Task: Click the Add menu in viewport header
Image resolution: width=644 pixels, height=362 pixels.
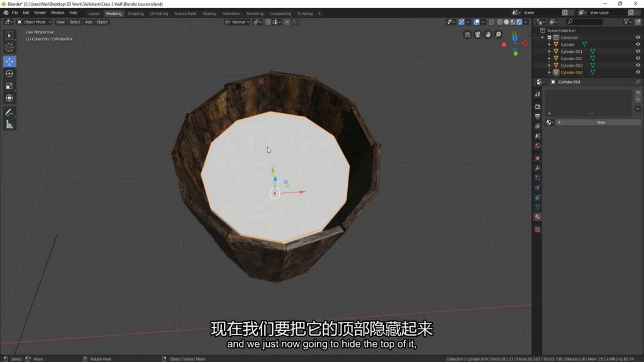Action: [88, 22]
